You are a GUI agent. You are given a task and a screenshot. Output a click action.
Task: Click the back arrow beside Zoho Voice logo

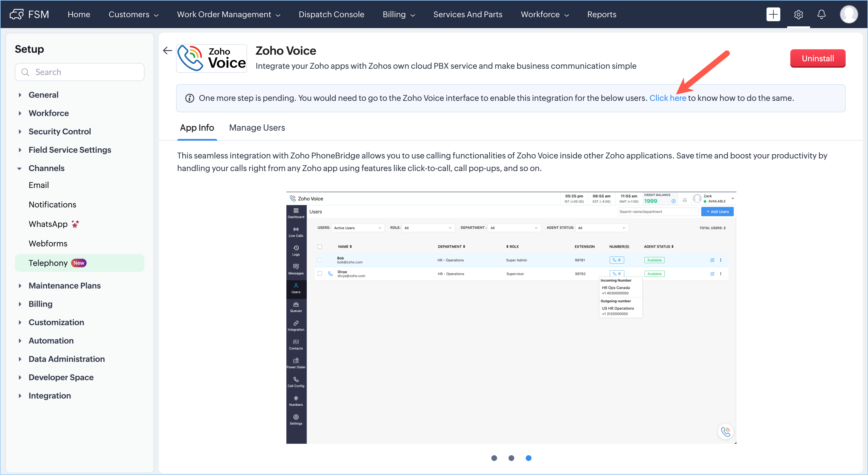[x=167, y=51]
